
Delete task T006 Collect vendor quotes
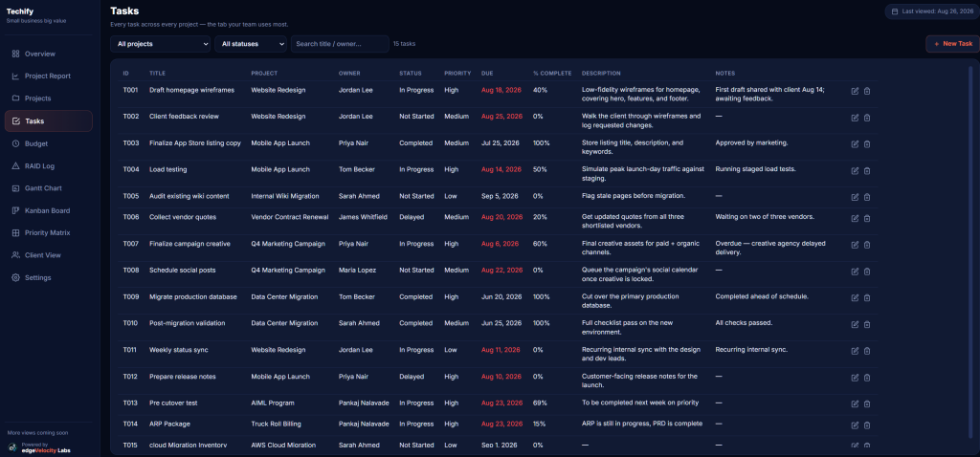tap(867, 219)
